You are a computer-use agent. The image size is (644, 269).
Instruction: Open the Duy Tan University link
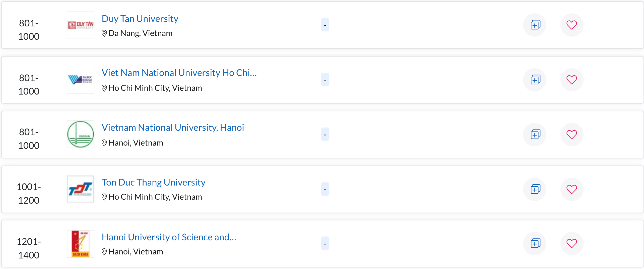point(140,19)
